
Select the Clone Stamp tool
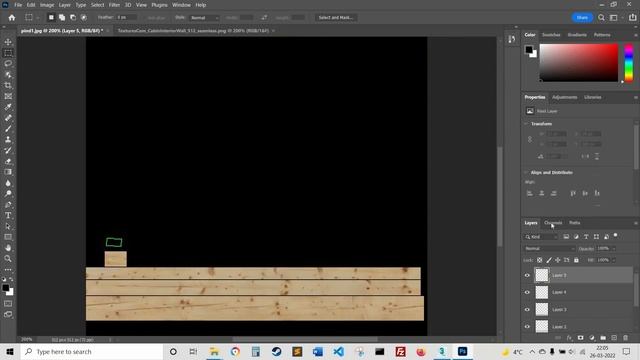(8, 140)
